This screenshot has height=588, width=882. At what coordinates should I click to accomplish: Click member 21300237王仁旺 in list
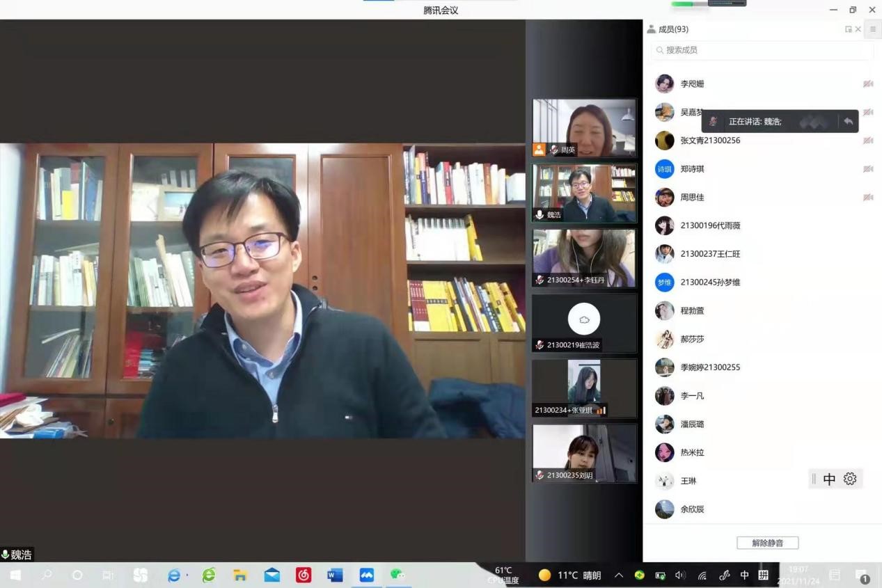pyautogui.click(x=710, y=254)
